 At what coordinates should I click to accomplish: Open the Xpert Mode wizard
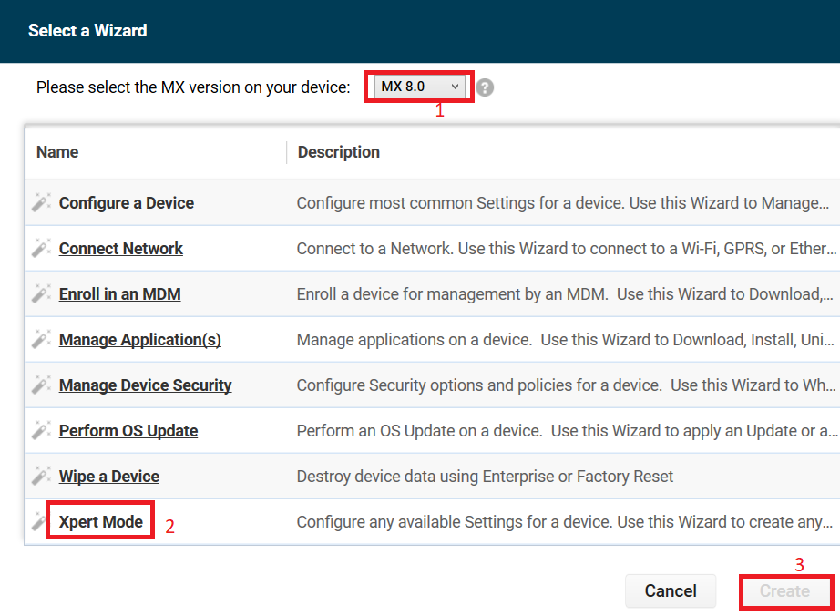point(99,520)
